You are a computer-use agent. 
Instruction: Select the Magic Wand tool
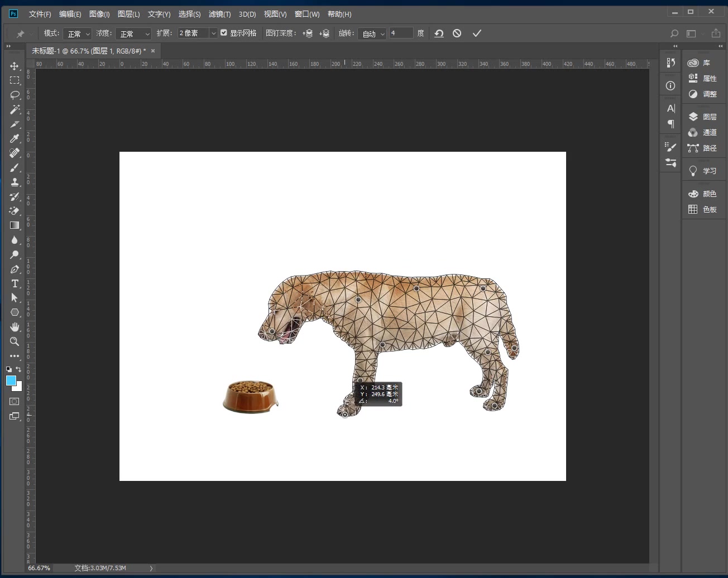point(15,109)
